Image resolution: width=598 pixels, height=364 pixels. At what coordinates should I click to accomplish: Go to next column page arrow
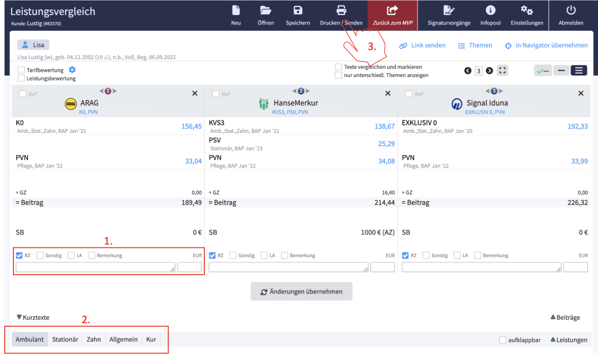(489, 71)
